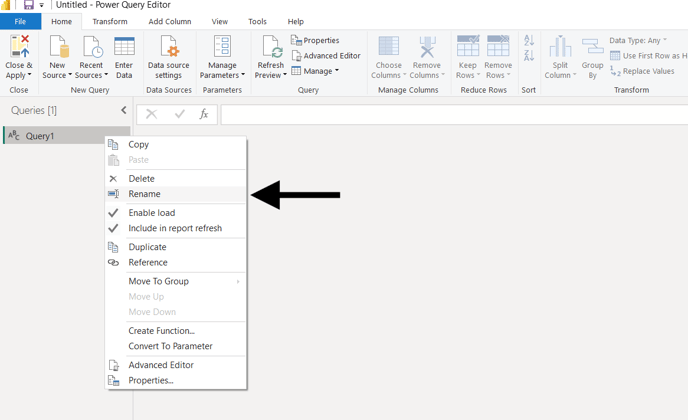Click the Keep Rows icon
This screenshot has width=688, height=420.
[x=467, y=47]
